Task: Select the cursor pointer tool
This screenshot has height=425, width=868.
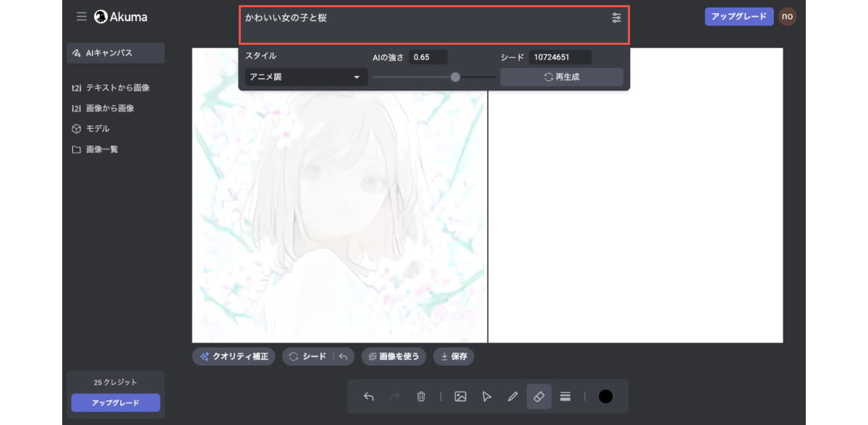Action: click(487, 396)
